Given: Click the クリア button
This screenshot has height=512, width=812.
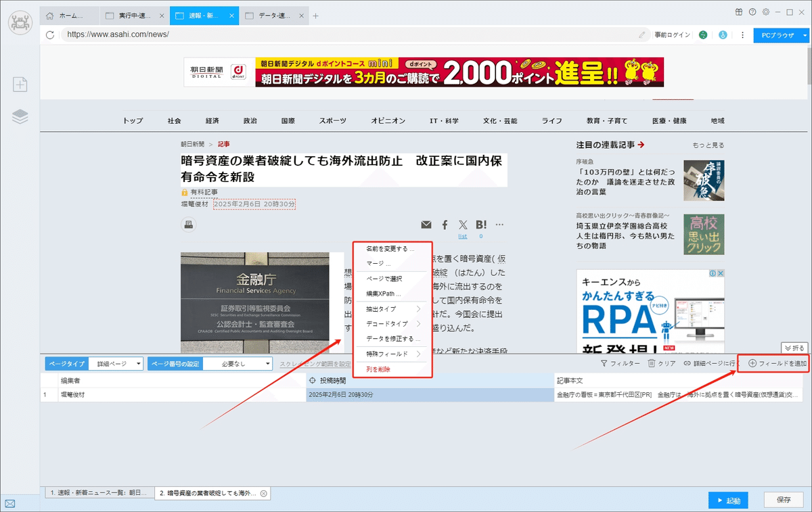Looking at the screenshot, I should pos(662,363).
